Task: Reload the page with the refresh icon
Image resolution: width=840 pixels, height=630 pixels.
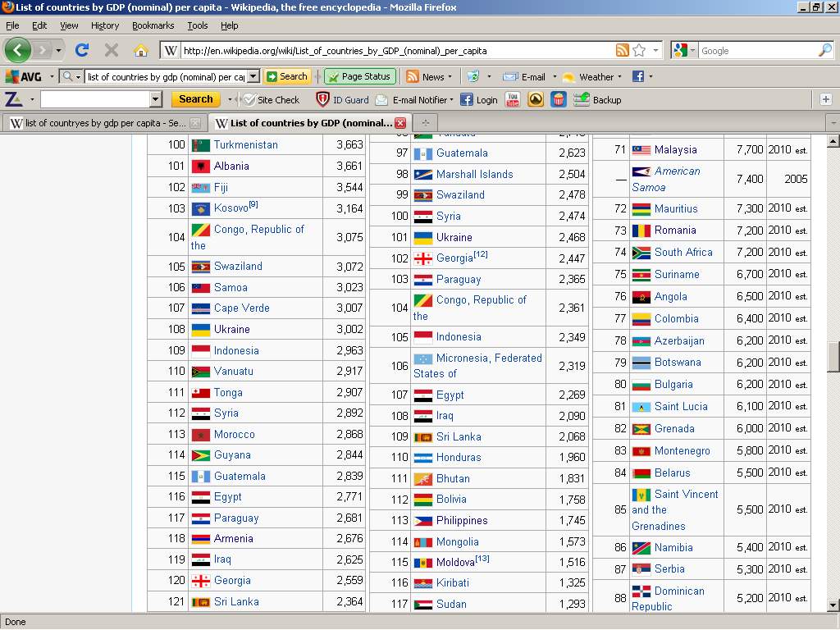Action: pos(81,50)
